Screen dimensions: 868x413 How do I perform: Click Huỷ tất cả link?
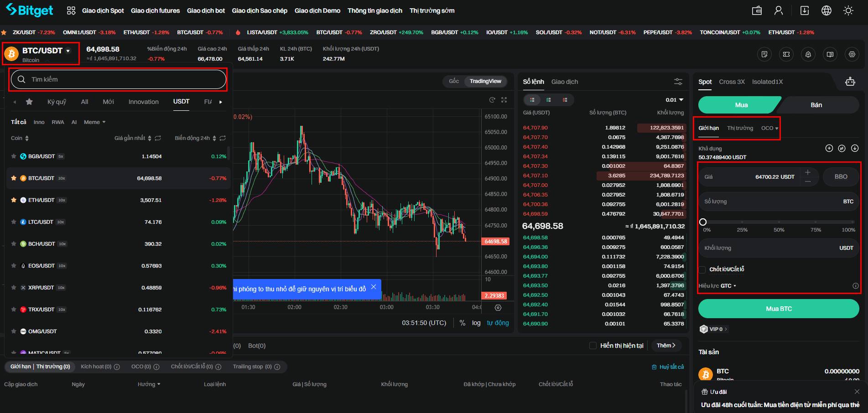click(x=668, y=367)
